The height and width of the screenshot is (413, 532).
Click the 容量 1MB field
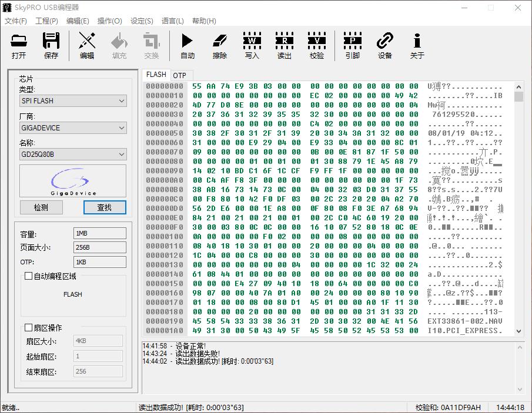click(x=99, y=234)
